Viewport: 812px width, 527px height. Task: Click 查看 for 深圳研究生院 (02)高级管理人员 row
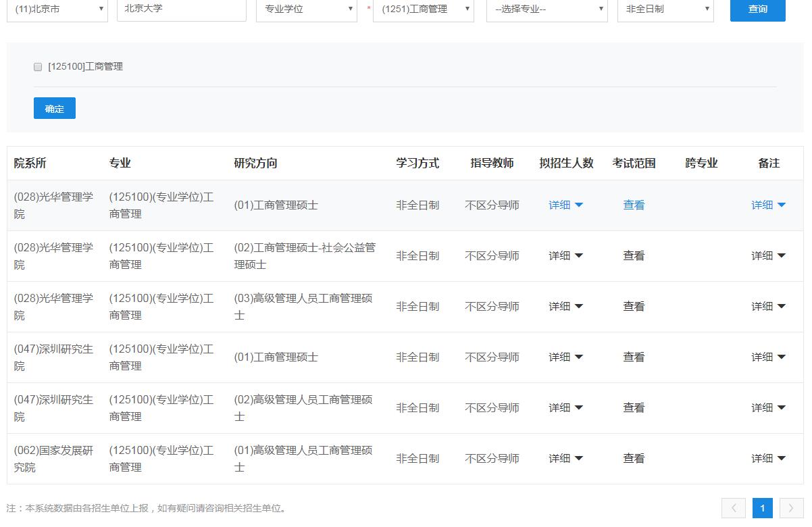[634, 408]
